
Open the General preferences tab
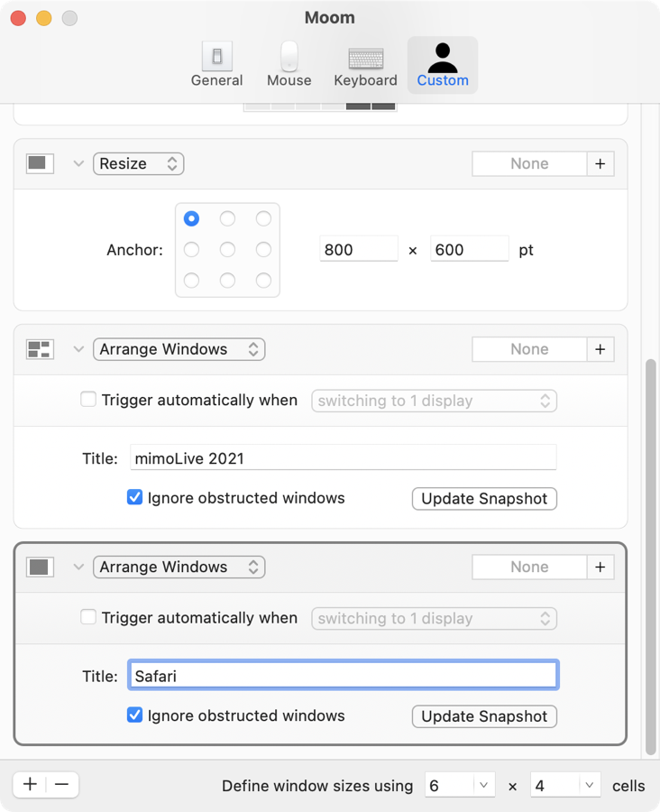tap(216, 66)
